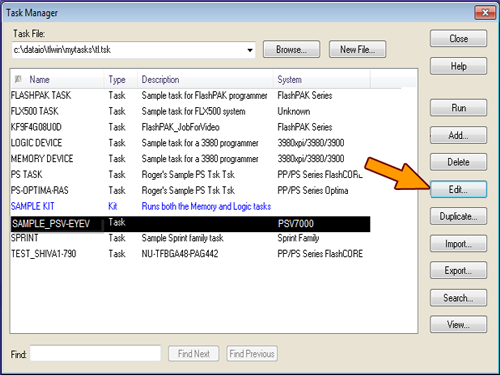Duplicate the selected task
500x376 pixels.
pos(458,216)
